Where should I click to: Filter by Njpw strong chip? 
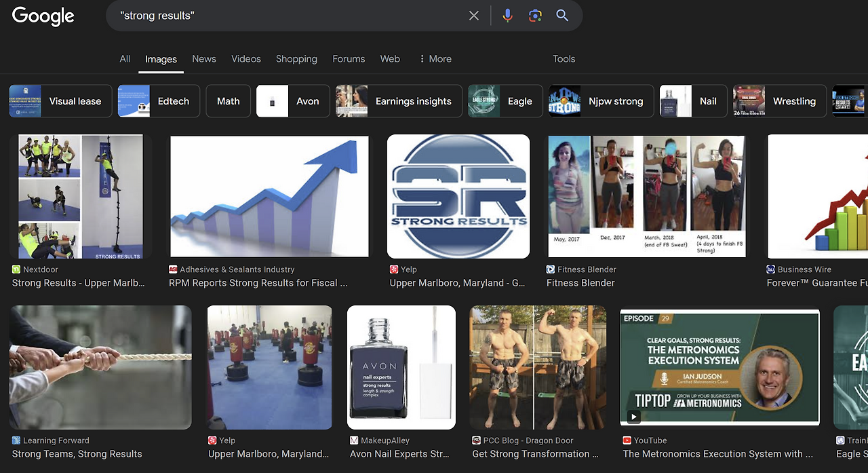tap(601, 101)
